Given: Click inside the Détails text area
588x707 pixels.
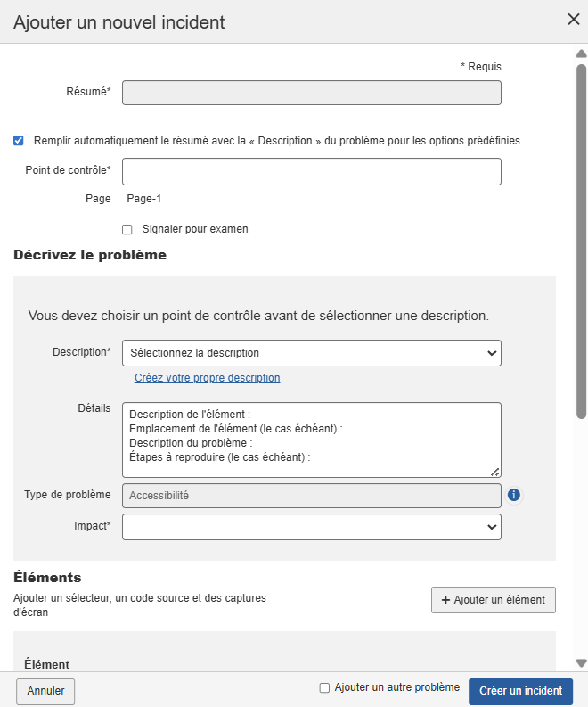Looking at the screenshot, I should [x=311, y=440].
